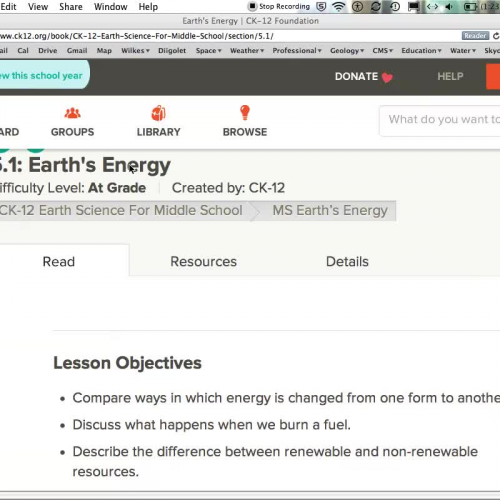Screen dimensions: 500x500
Task: Click the 'Created by: CK-12' text
Action: [x=228, y=188]
